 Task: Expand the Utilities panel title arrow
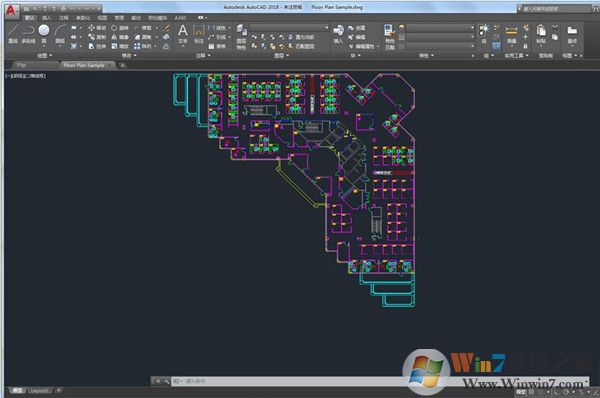(527, 55)
